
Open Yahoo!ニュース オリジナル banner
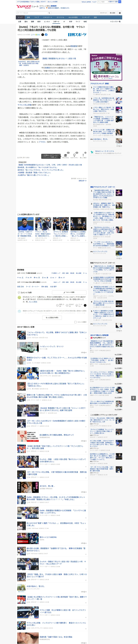(x=106, y=152)
